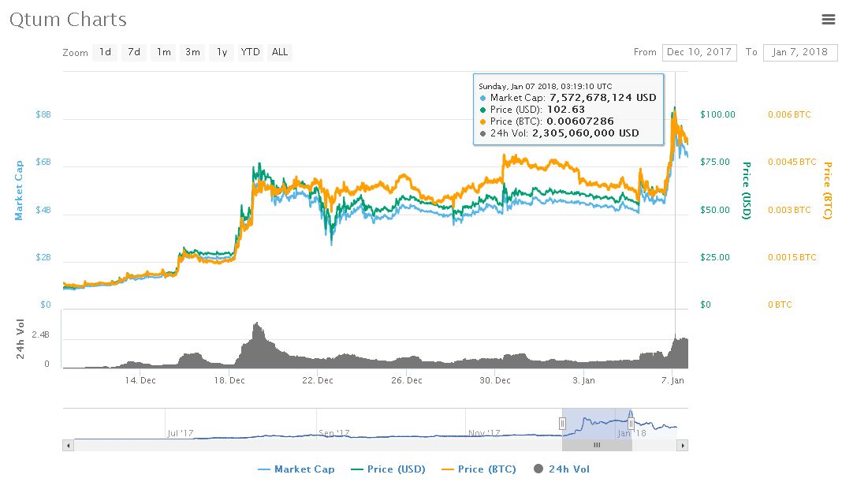Set zoom range to 1y

click(x=222, y=52)
